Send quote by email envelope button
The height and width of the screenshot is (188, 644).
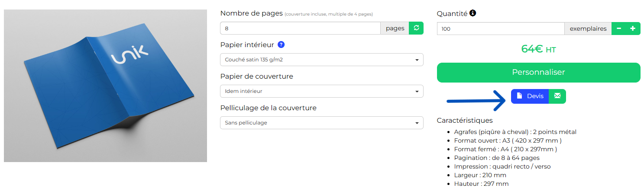pyautogui.click(x=557, y=96)
